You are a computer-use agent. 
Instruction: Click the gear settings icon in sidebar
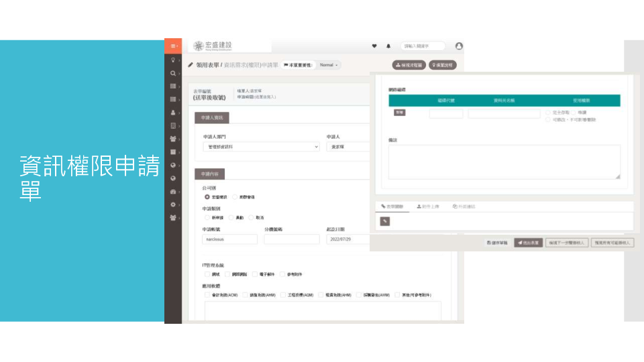[173, 204]
